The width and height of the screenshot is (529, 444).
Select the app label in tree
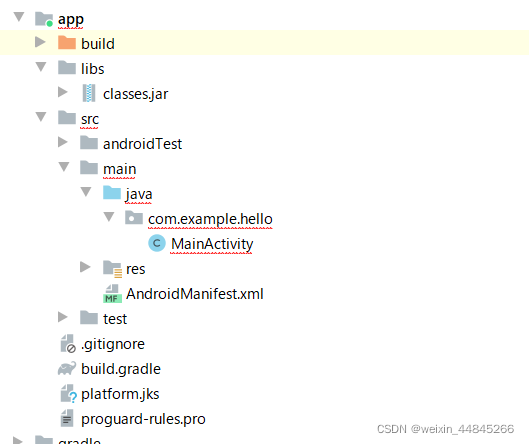(x=71, y=19)
